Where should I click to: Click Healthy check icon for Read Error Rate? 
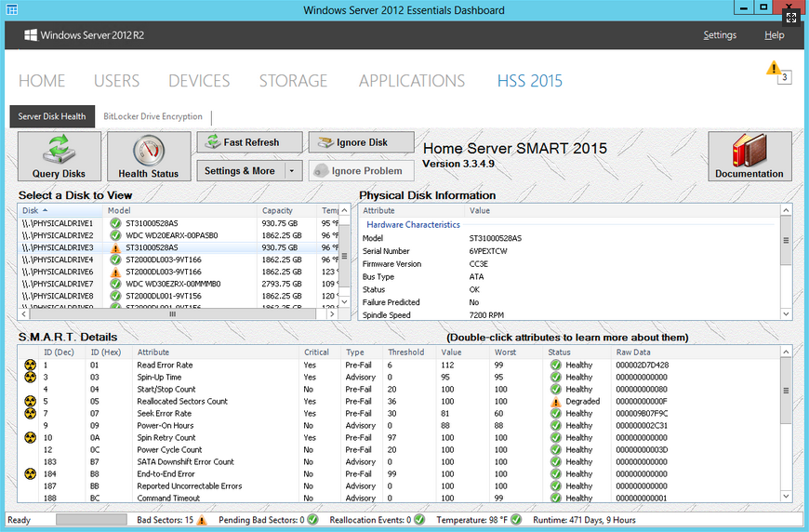pyautogui.click(x=555, y=366)
